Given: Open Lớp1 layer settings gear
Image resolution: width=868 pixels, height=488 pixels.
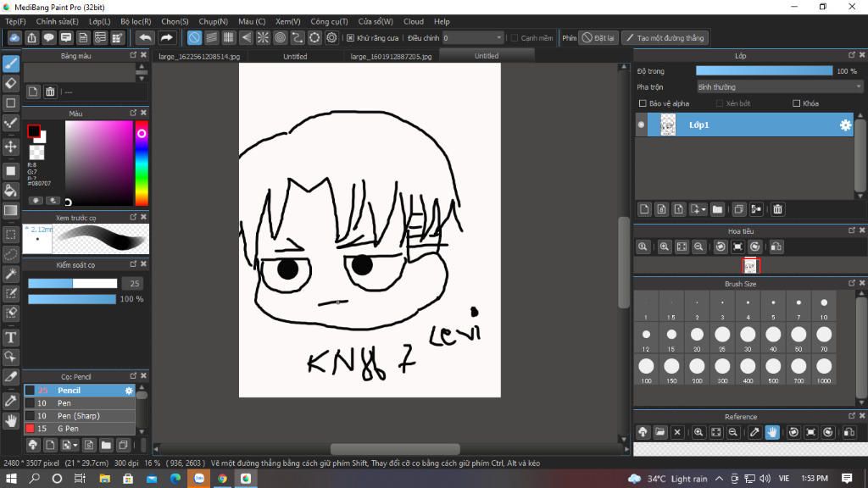Looking at the screenshot, I should coord(845,125).
